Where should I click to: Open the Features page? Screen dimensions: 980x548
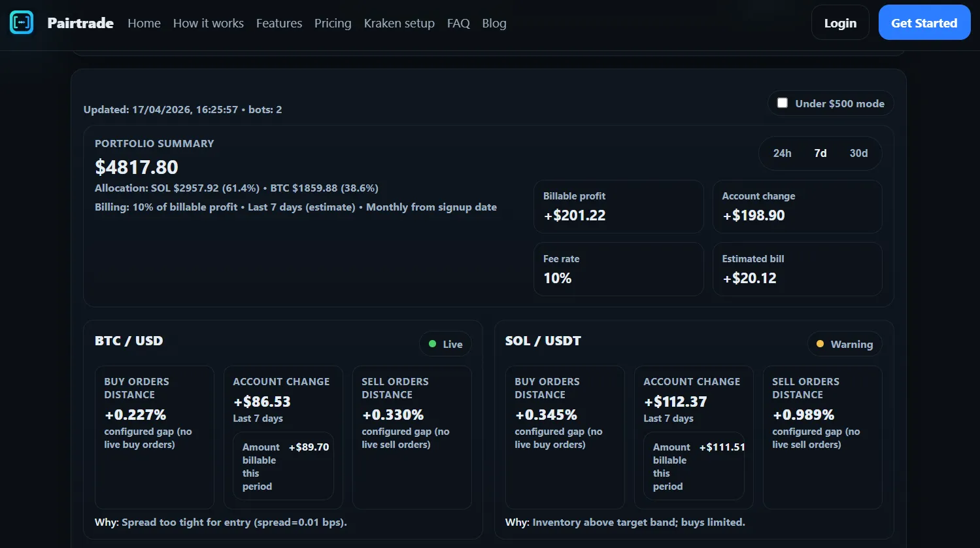coord(279,23)
